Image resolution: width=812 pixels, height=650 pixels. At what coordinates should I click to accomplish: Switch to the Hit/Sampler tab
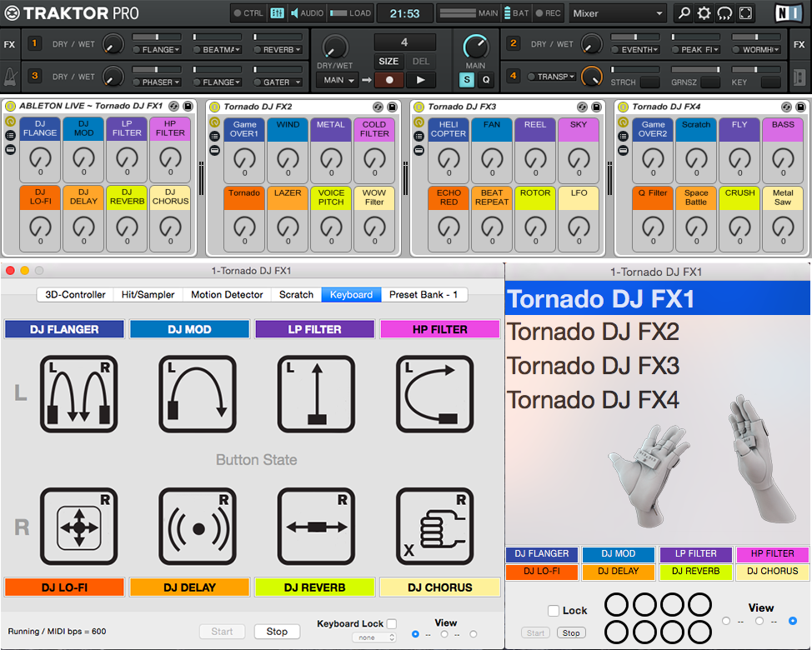point(148,294)
